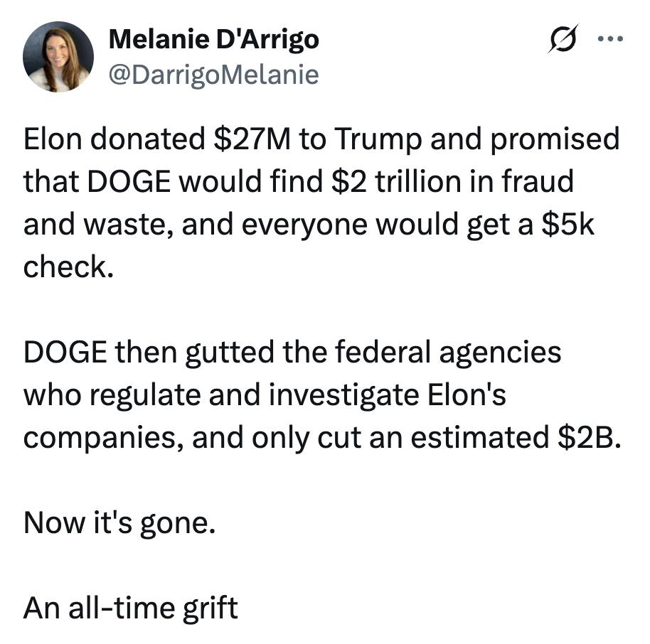Click the "$2B." figure in the post
Screen dimensions: 650x644
click(589, 437)
